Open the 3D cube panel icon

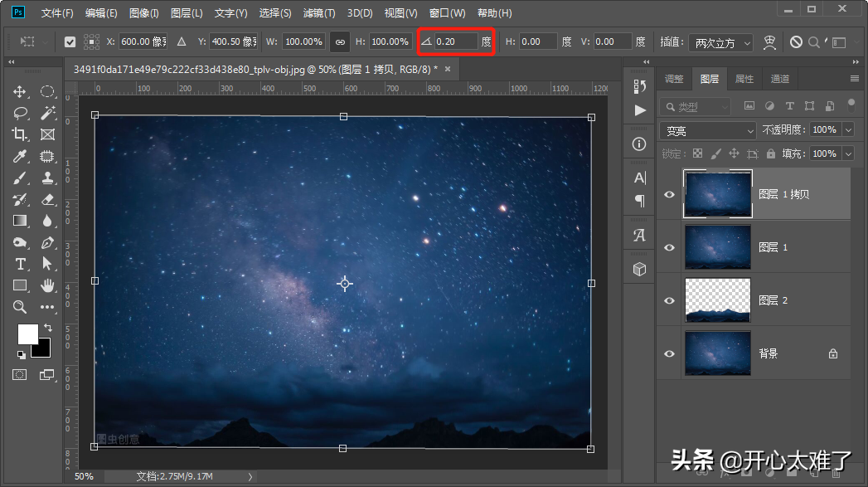[x=639, y=270]
